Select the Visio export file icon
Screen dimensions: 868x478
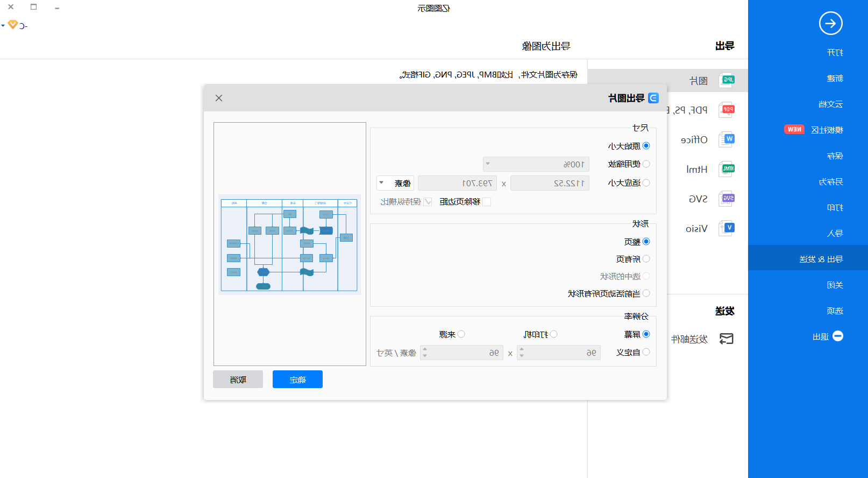click(727, 228)
